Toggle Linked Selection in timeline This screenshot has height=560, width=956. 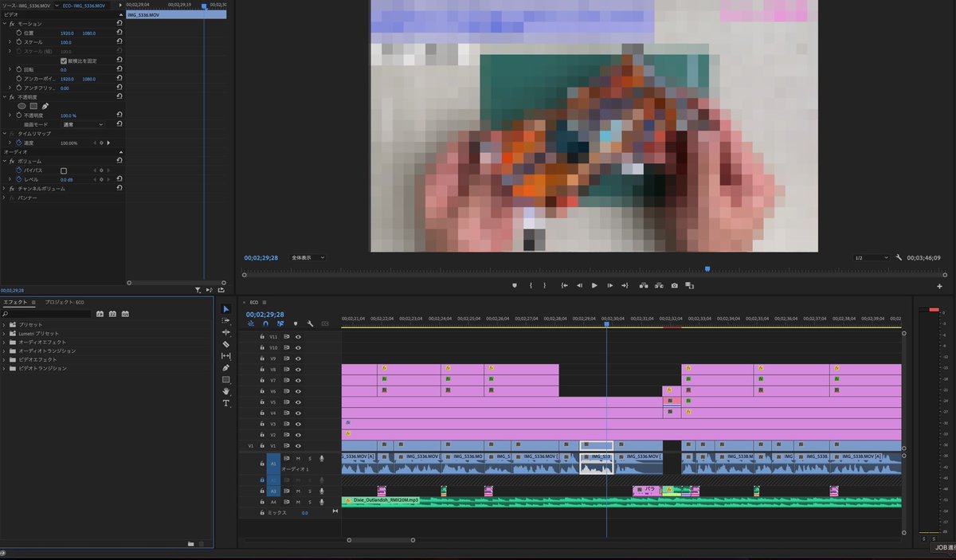280,323
